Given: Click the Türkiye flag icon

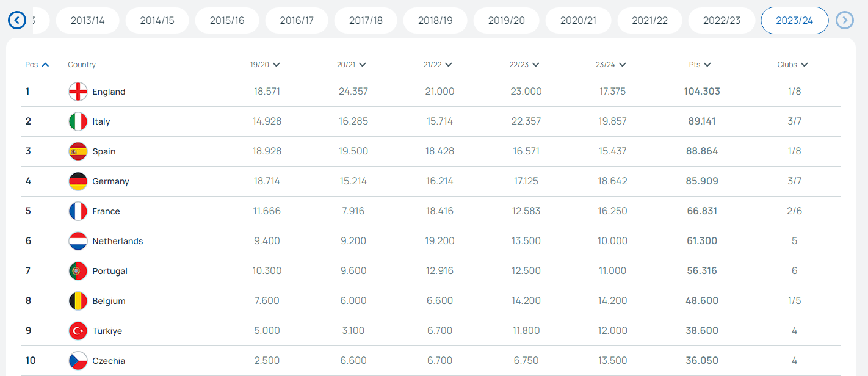Looking at the screenshot, I should 78,331.
